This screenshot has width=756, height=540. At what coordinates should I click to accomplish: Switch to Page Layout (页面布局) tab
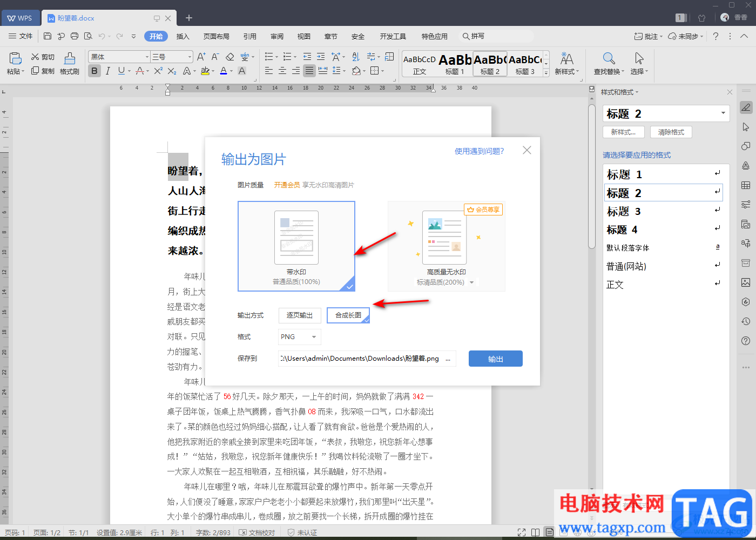click(216, 36)
